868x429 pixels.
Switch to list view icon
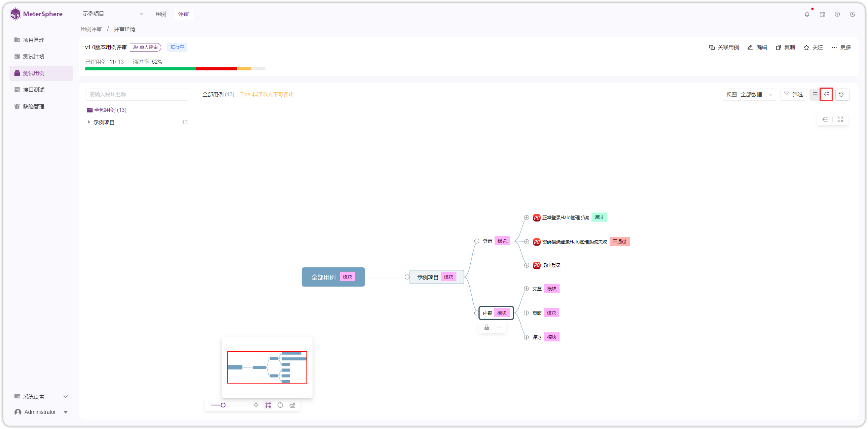pyautogui.click(x=815, y=94)
